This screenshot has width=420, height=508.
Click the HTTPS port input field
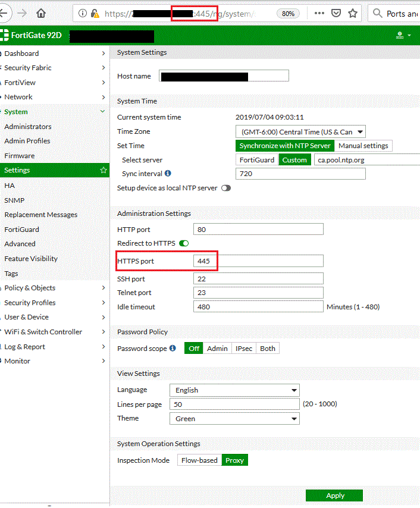(x=258, y=261)
